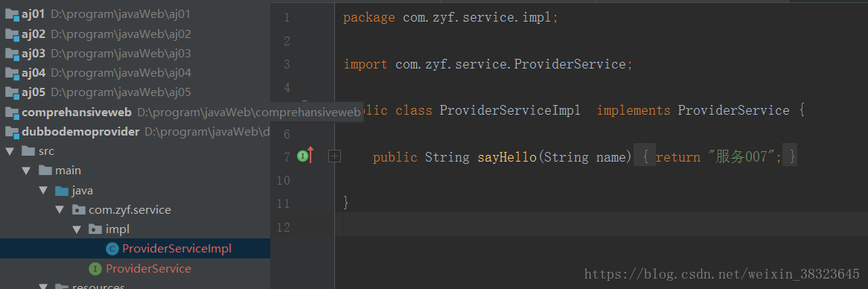Select the aj04 module folder icon
This screenshot has height=289, width=868.
pyautogui.click(x=12, y=73)
